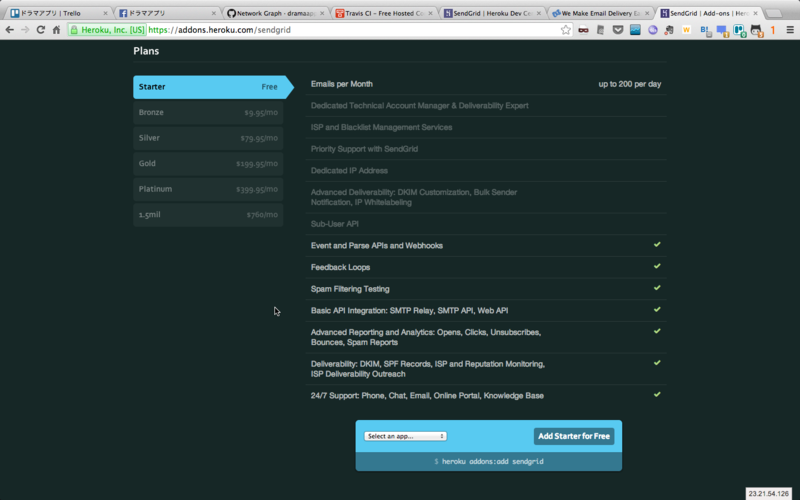This screenshot has height=500, width=800.
Task: Click the red mask extension icon
Action: (x=583, y=30)
